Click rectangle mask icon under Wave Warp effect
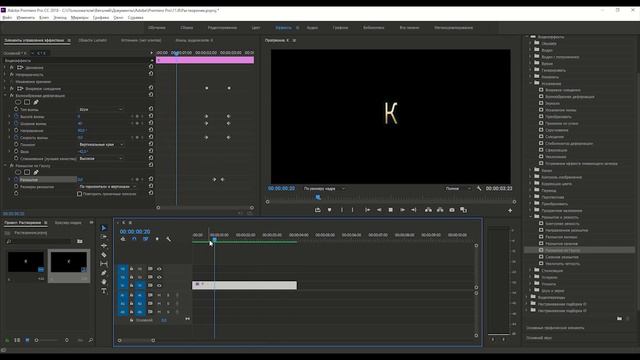 [x=27, y=102]
